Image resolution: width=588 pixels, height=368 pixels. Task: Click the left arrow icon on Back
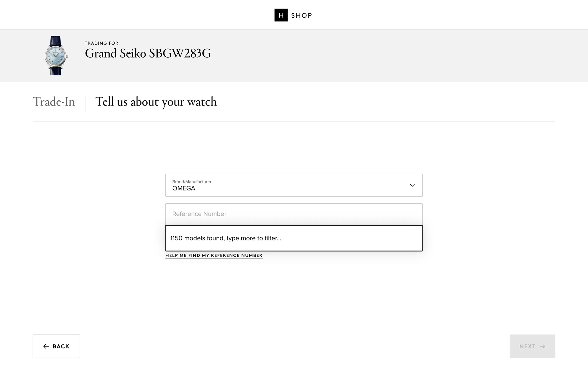pyautogui.click(x=46, y=346)
